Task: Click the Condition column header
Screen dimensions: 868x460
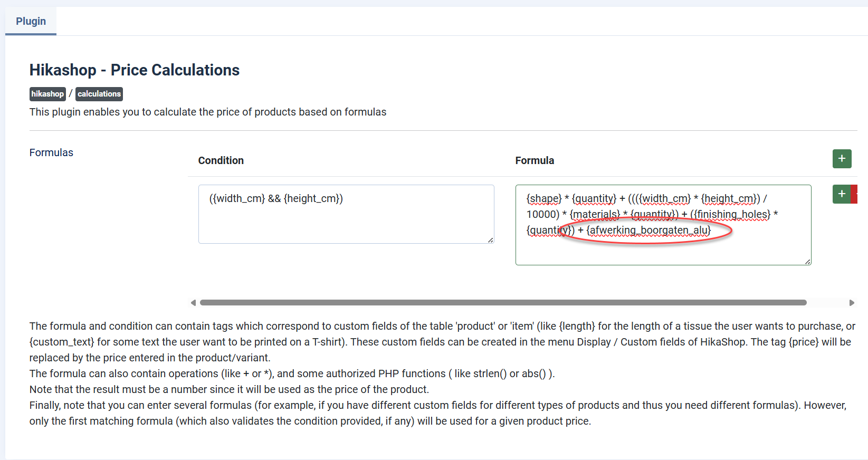Action: 221,160
